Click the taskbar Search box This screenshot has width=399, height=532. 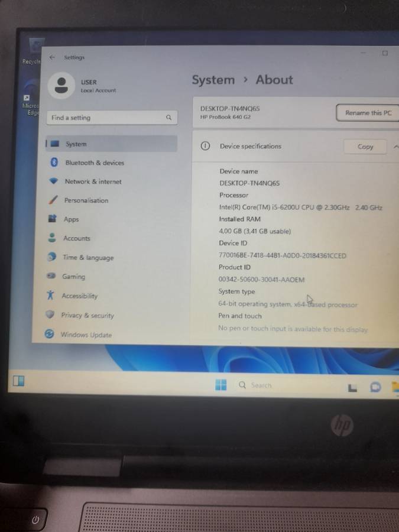(260, 385)
